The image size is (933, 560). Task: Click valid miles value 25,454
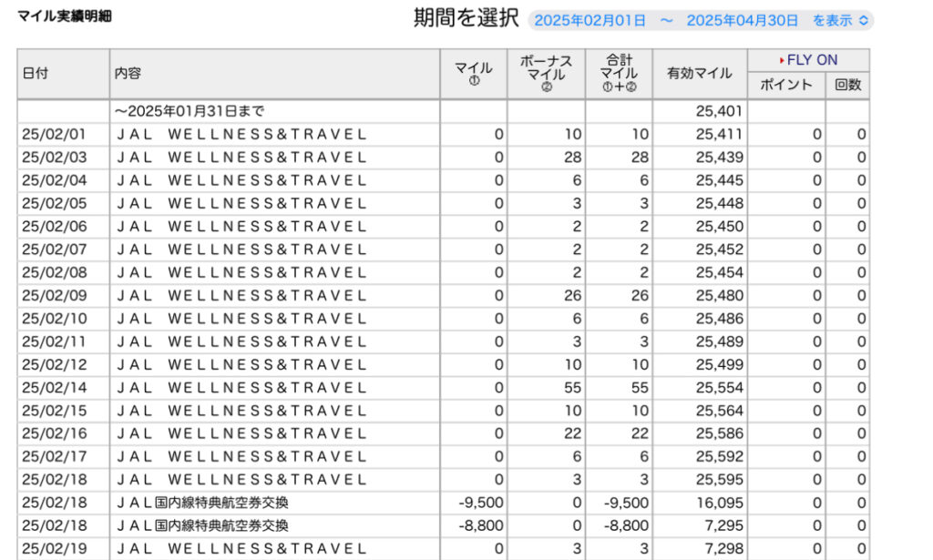click(720, 272)
